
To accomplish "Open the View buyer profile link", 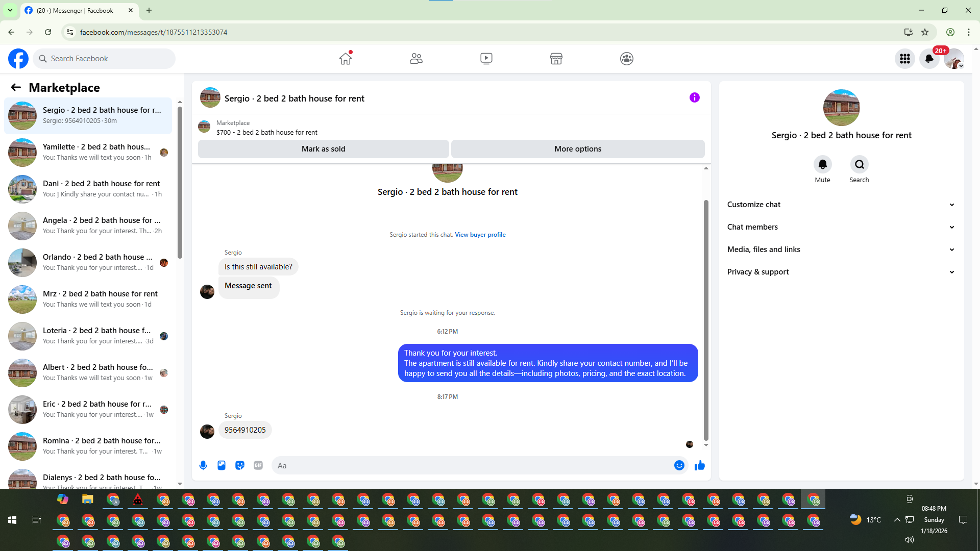I will tap(480, 235).
